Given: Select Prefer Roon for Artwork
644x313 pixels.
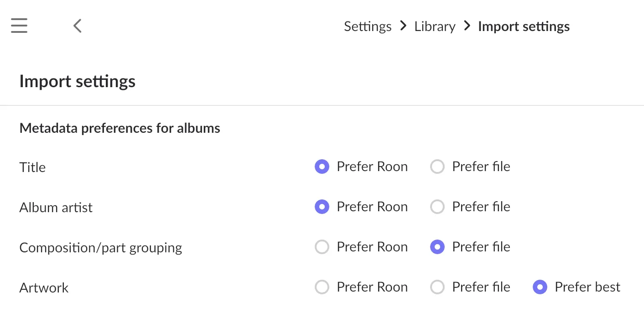Looking at the screenshot, I should coord(322,287).
